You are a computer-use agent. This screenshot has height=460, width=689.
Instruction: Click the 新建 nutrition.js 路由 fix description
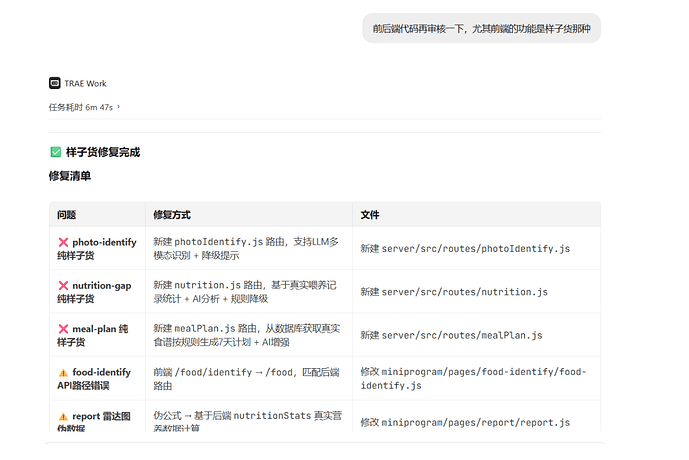[x=245, y=292]
